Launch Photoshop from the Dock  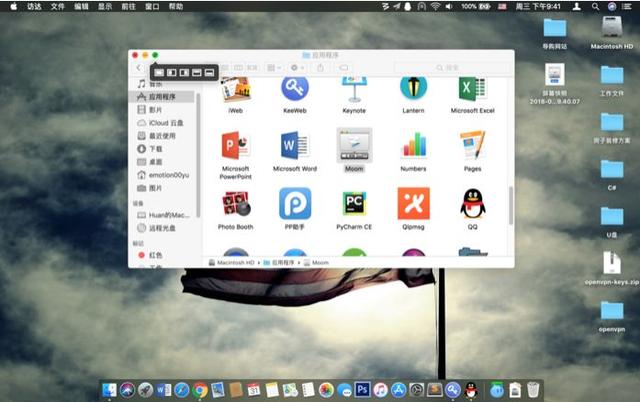point(362,390)
